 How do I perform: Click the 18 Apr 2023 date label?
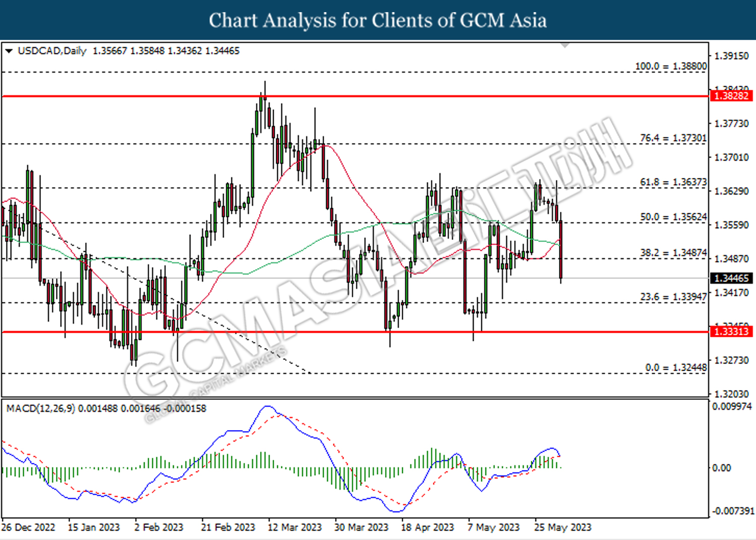[x=427, y=527]
